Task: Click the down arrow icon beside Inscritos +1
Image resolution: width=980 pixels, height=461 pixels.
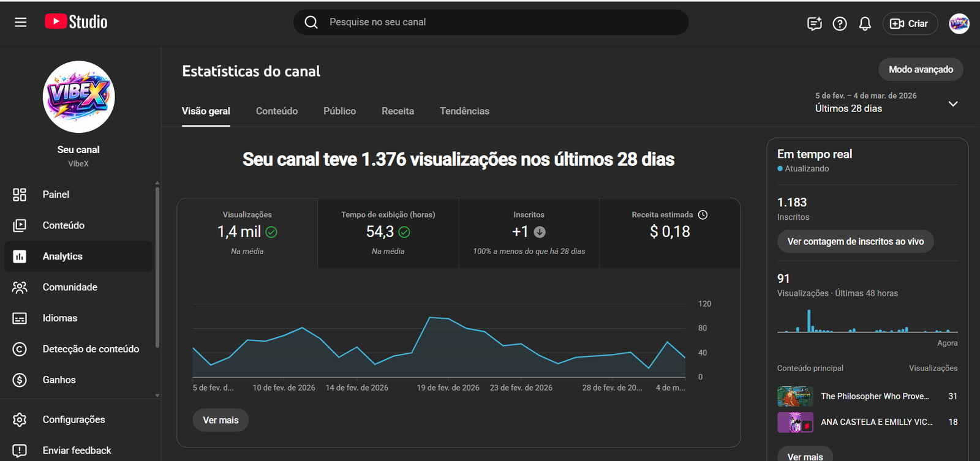Action: (x=540, y=232)
